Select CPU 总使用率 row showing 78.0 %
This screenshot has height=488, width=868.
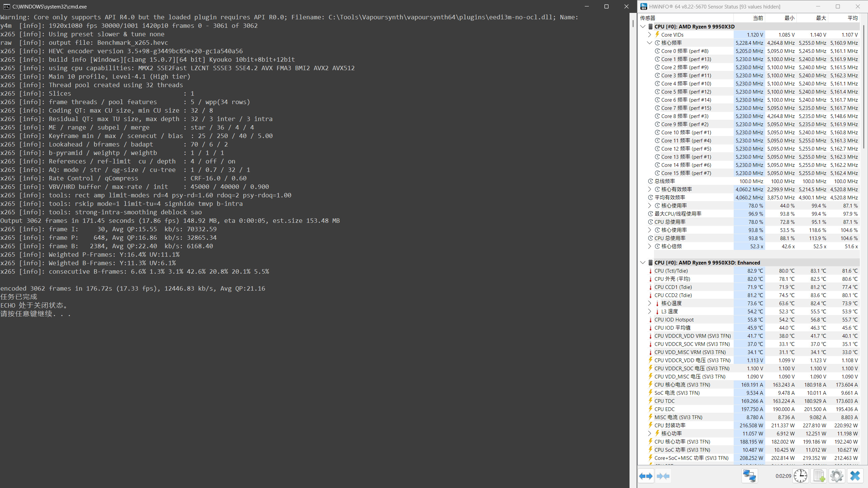(749, 222)
